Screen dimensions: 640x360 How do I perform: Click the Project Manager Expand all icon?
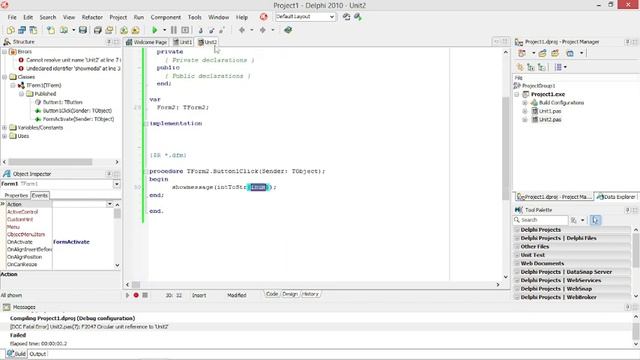point(531,67)
